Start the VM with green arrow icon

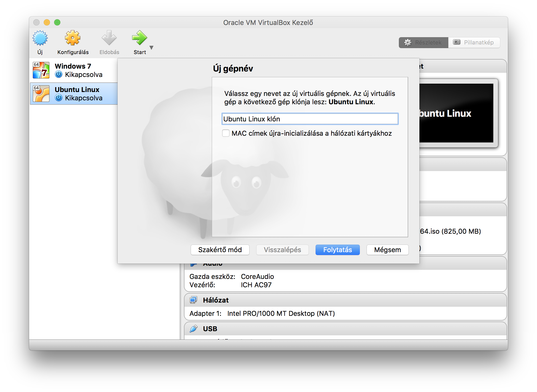139,38
